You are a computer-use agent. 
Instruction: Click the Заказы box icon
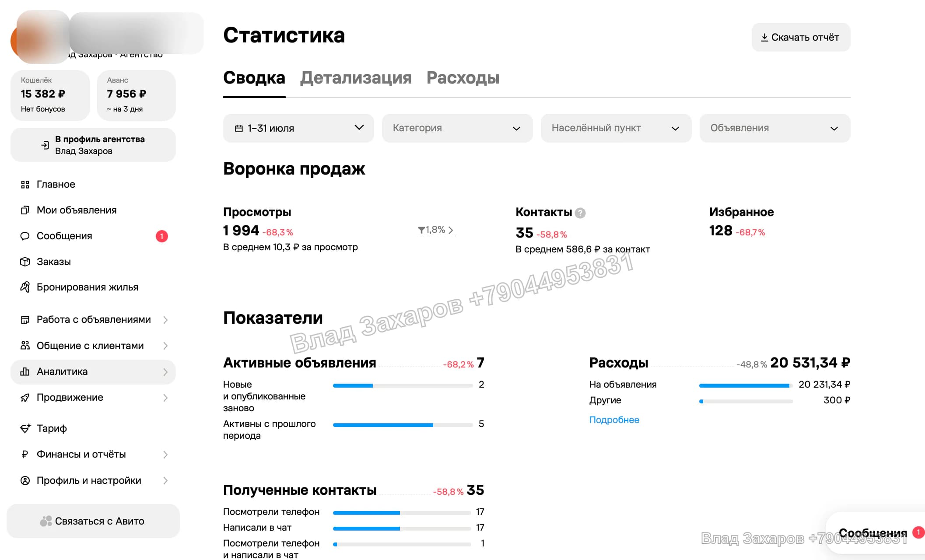point(25,262)
